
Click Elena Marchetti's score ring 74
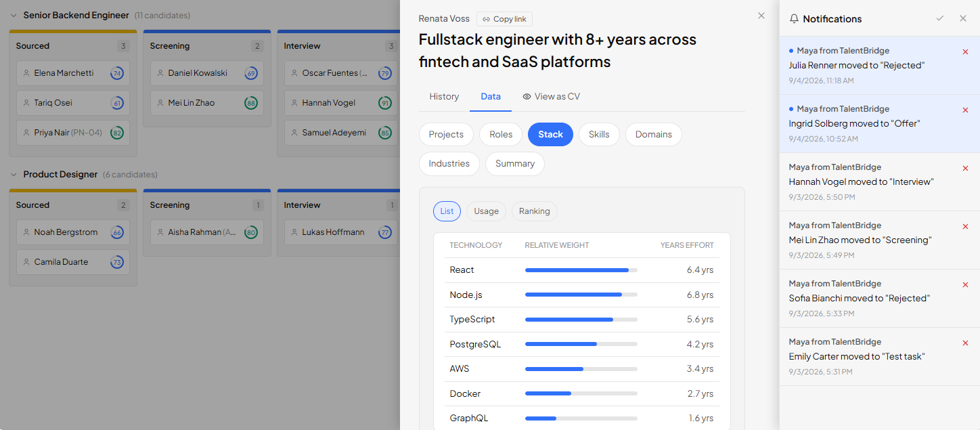117,73
